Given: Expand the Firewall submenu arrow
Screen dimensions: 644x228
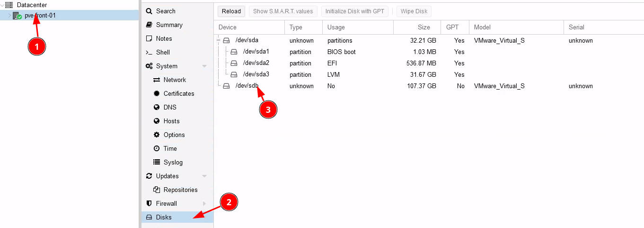Looking at the screenshot, I should point(204,203).
